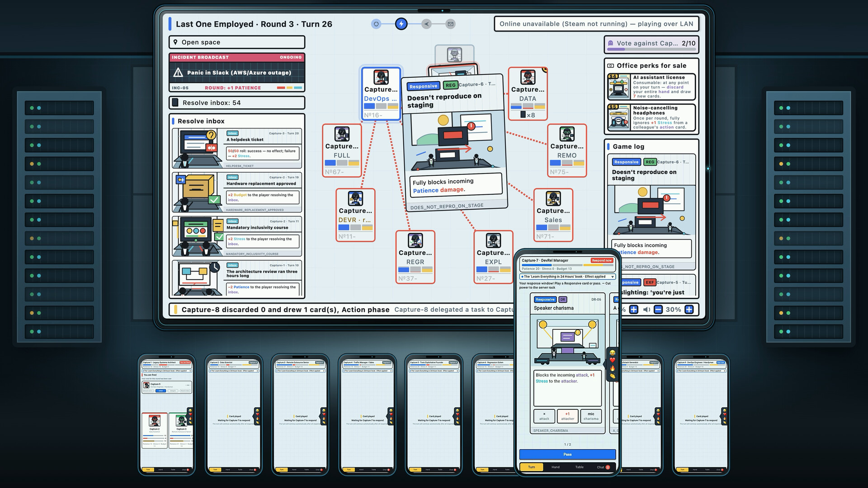The image size is (868, 488).
Task: Click the circle first phase icon
Action: [x=376, y=24]
